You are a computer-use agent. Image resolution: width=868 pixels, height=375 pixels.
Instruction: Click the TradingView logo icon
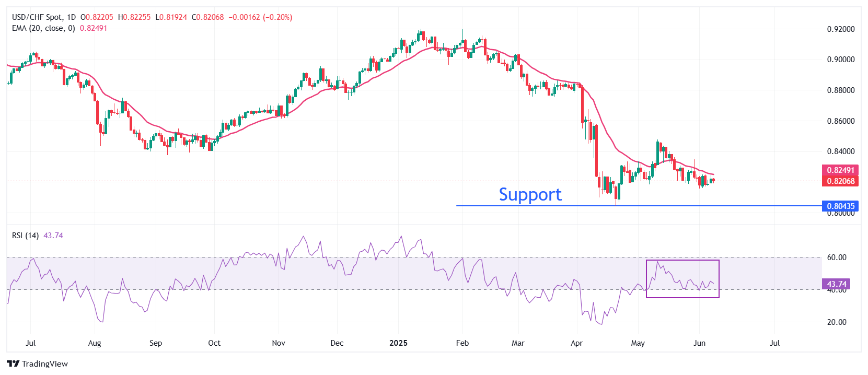coord(13,364)
